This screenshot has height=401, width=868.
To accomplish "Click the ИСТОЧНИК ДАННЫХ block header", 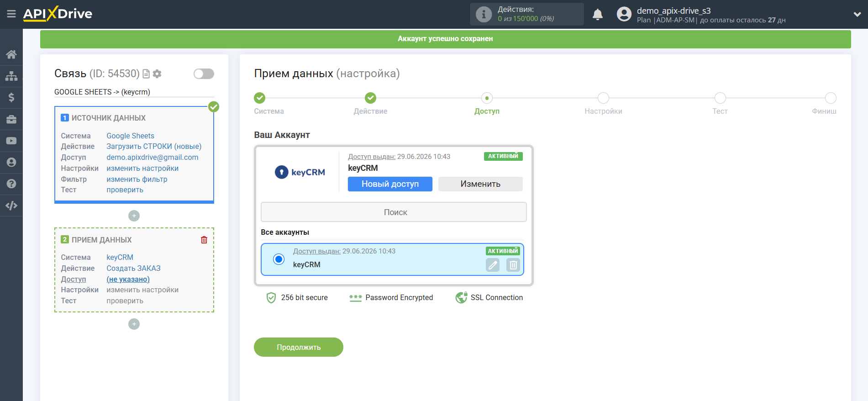I will 109,118.
